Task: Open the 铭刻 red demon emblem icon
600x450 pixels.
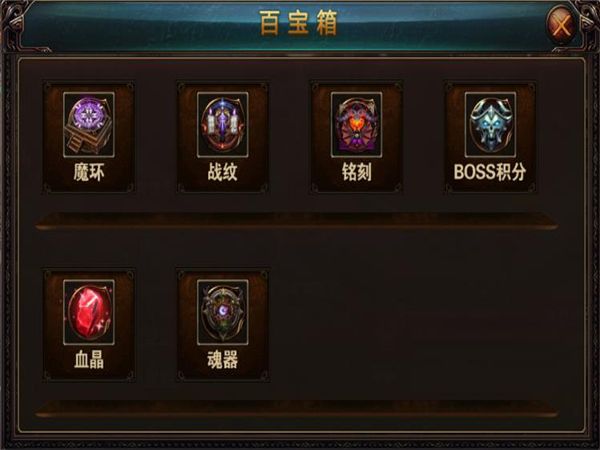Action: (356, 125)
